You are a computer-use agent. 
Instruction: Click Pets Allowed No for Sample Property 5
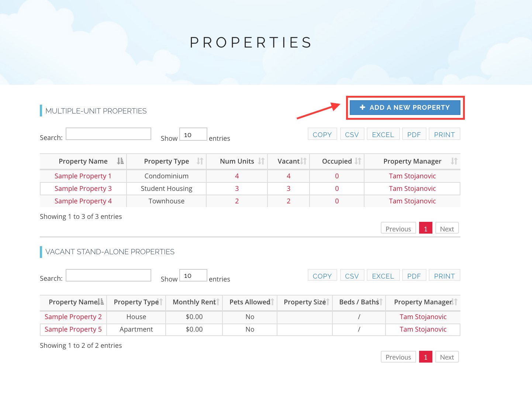pyautogui.click(x=250, y=329)
